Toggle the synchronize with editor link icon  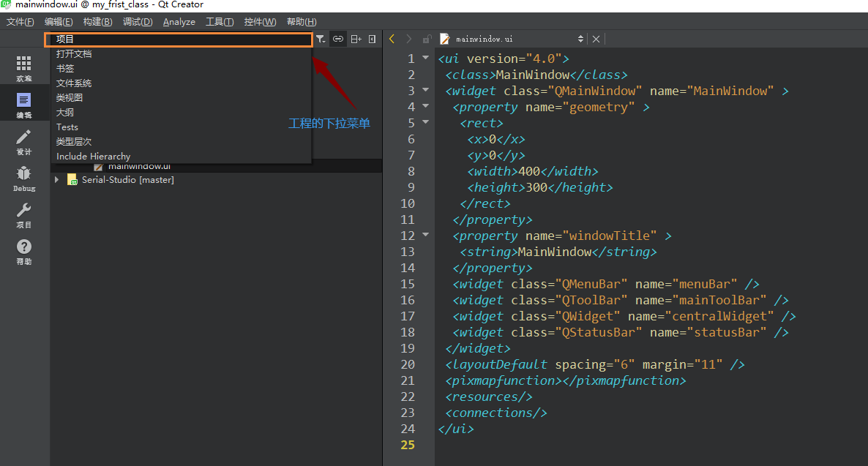338,39
